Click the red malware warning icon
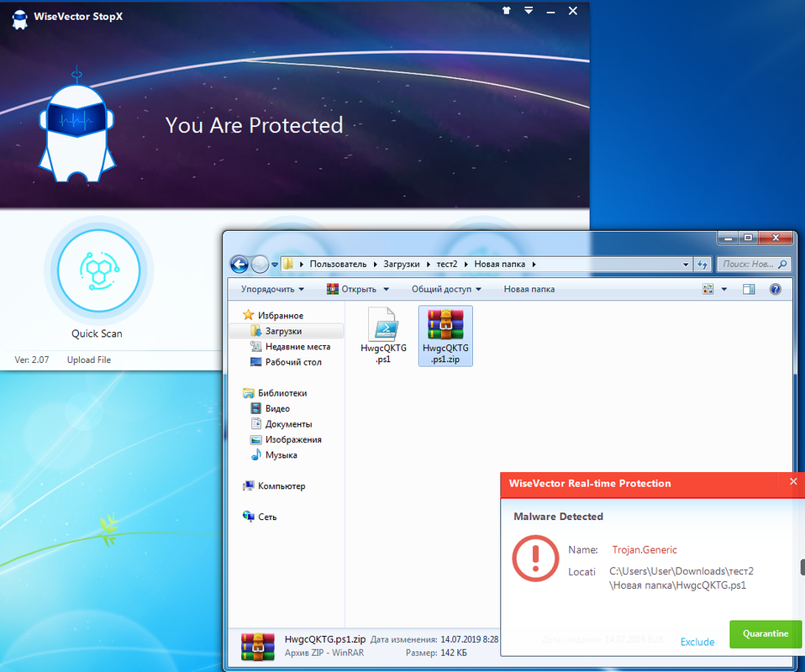Viewport: 805px width, 672px height. click(x=535, y=559)
